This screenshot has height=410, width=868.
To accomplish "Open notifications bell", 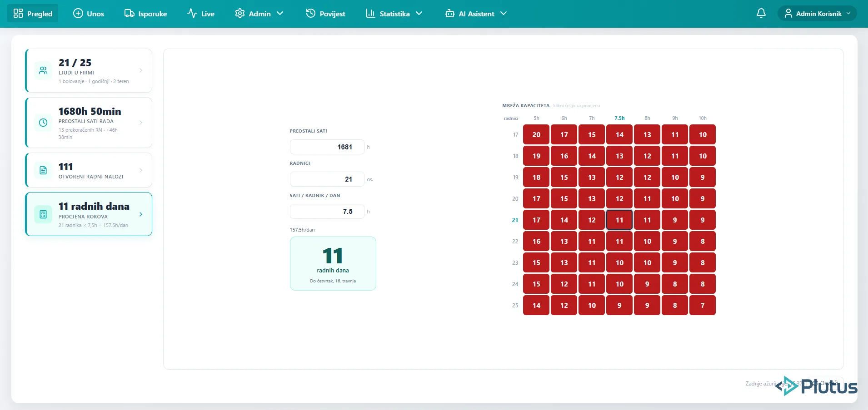I will [x=761, y=13].
